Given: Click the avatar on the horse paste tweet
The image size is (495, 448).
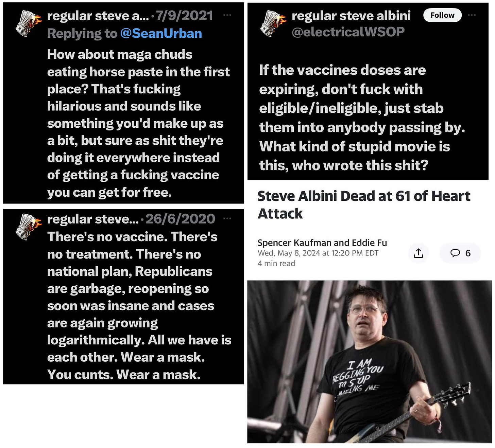Looking at the screenshot, I should pyautogui.click(x=29, y=23).
